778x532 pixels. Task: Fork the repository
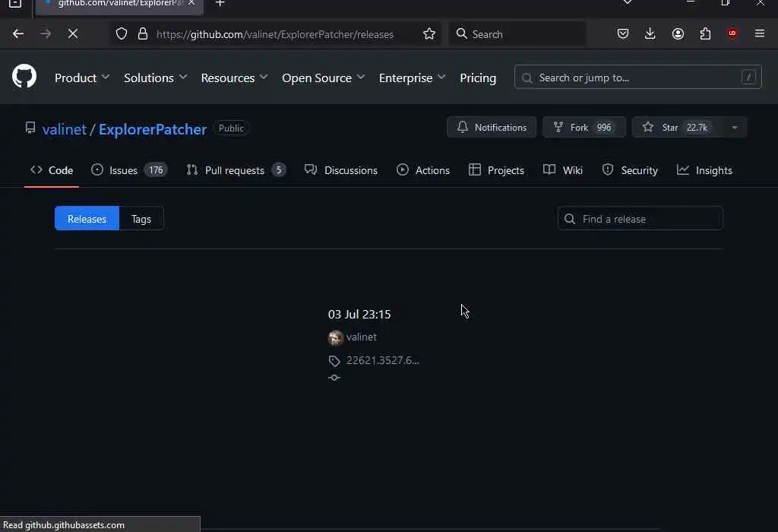[x=584, y=128]
